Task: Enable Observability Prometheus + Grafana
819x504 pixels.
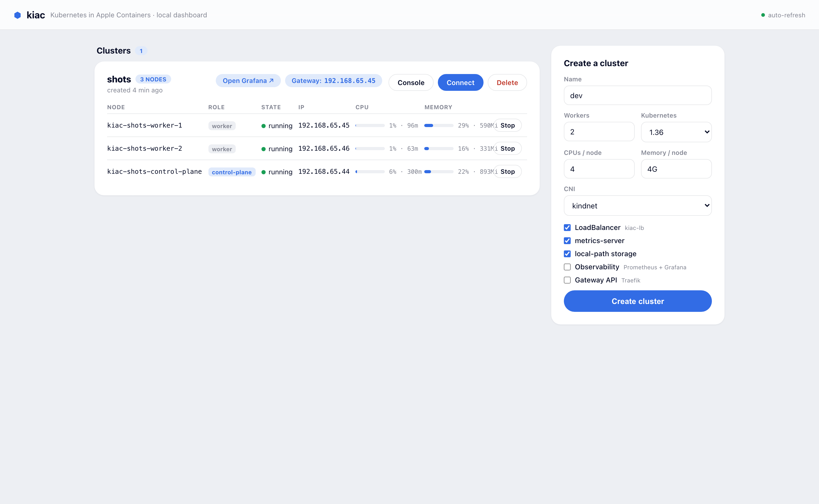Action: pos(567,267)
